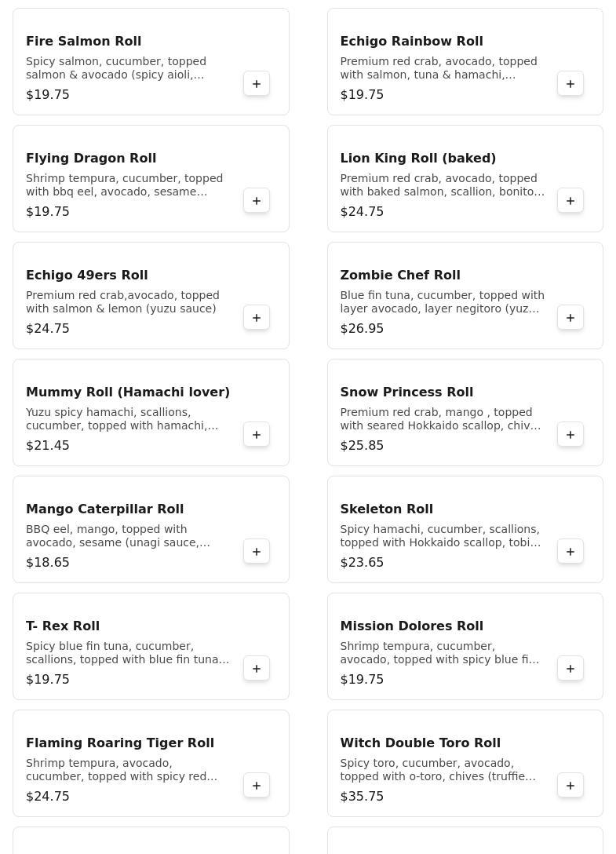The width and height of the screenshot is (616, 854).
Task: Add Mission Dolores Roll to cart
Action: (570, 669)
